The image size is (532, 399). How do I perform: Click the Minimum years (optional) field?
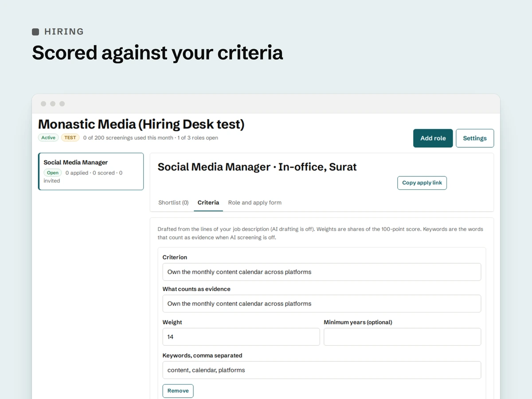click(x=402, y=337)
